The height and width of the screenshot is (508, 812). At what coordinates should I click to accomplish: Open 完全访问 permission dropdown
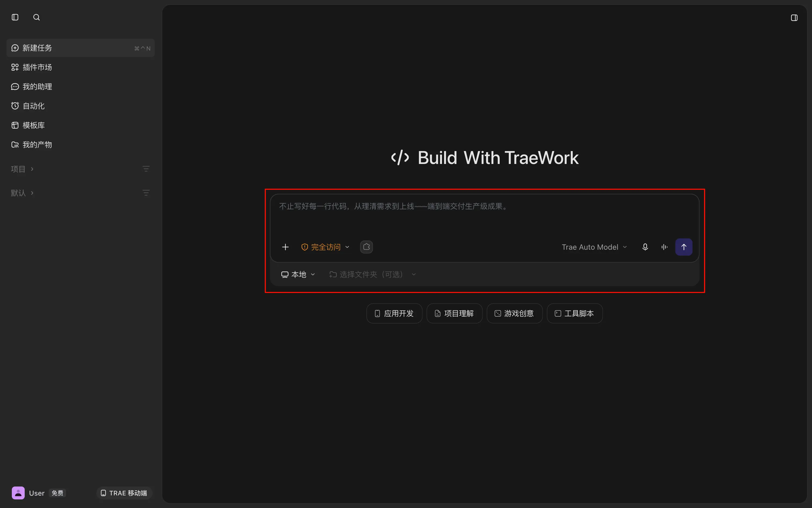325,247
